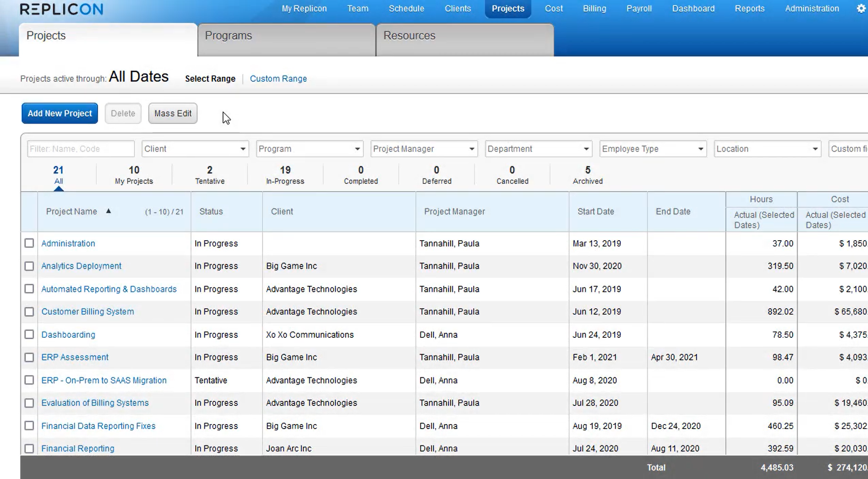
Task: Switch to the Programs tab
Action: pyautogui.click(x=287, y=36)
